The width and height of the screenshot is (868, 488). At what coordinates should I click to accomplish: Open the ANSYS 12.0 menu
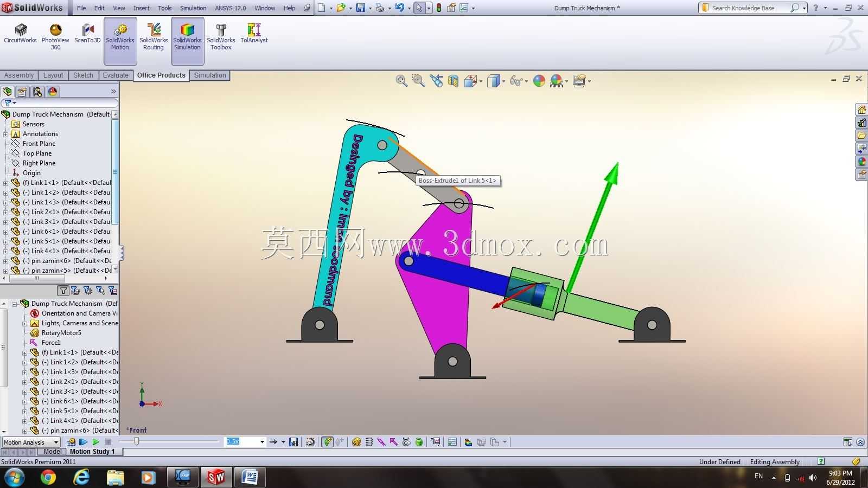[230, 8]
